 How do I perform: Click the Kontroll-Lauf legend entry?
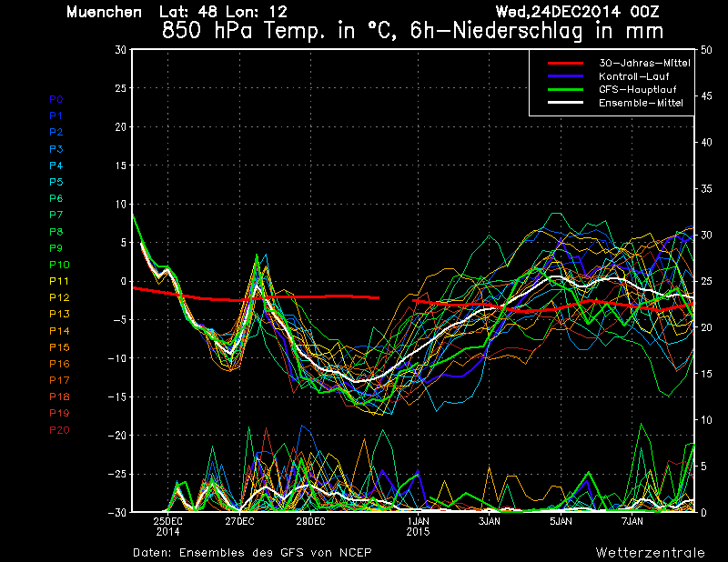click(x=633, y=76)
